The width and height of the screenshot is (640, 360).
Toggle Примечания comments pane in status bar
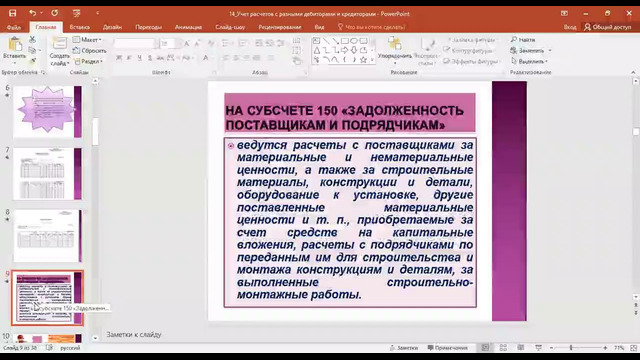tap(447, 348)
